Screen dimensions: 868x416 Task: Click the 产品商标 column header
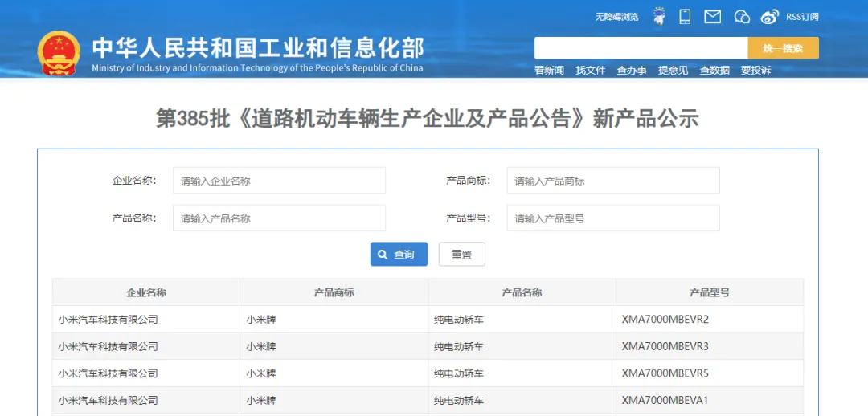point(334,292)
